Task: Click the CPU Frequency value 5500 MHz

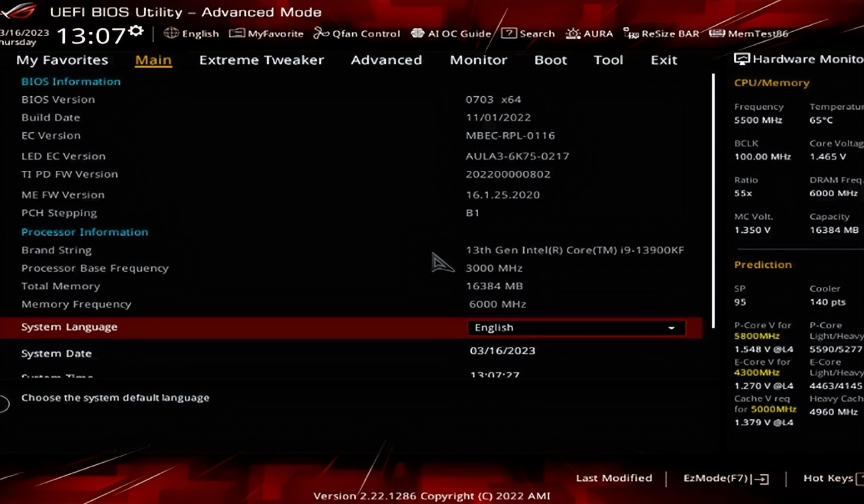Action: [758, 120]
